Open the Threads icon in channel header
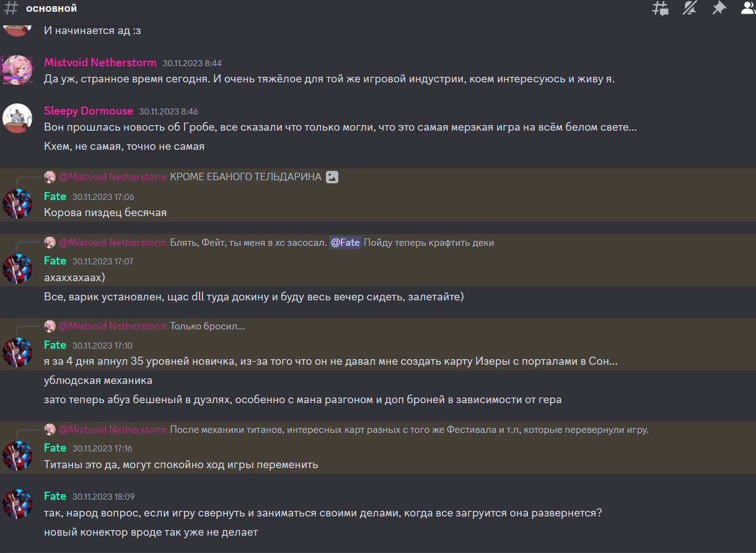Screen dimensions: 756x553 (661, 9)
